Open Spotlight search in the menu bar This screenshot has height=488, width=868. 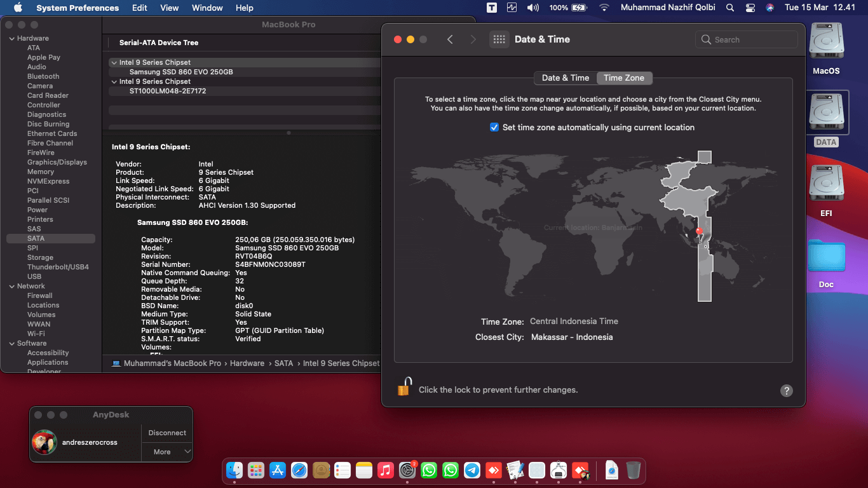coord(730,8)
